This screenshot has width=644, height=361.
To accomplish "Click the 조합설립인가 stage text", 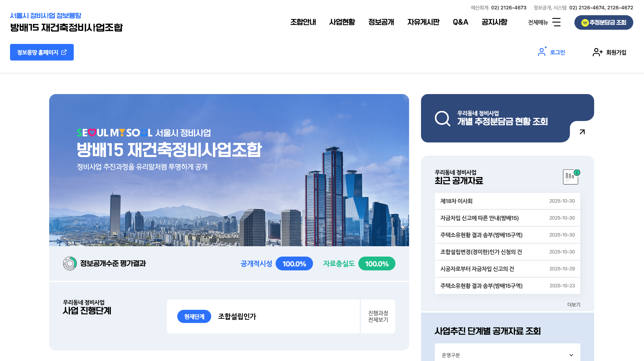I will (x=237, y=316).
